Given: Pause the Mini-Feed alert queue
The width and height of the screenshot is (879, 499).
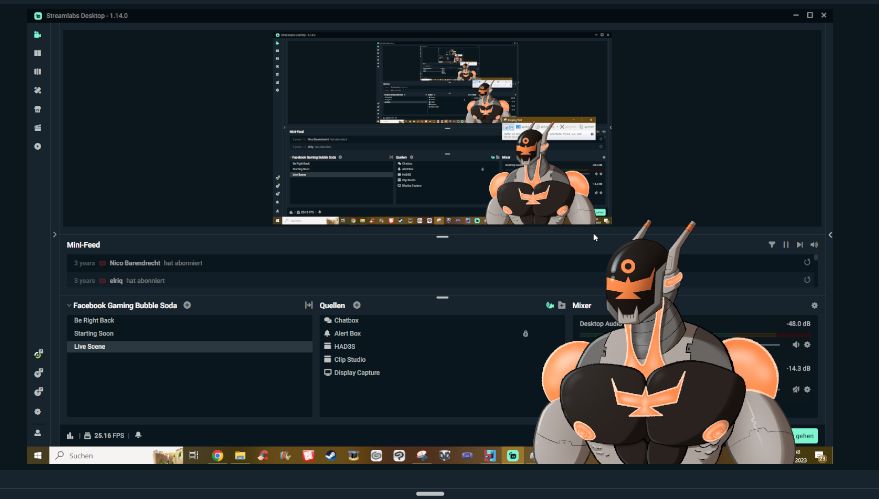Looking at the screenshot, I should (786, 245).
